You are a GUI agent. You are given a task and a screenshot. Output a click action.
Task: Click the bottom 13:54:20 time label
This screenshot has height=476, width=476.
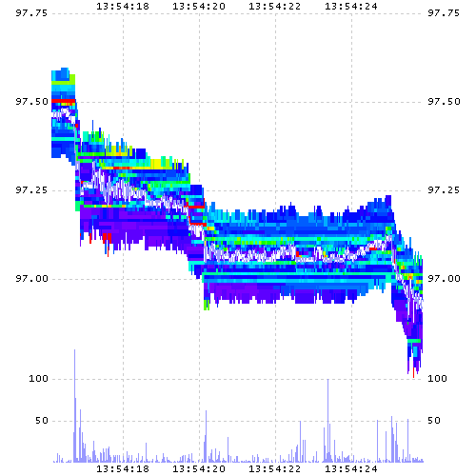199,468
